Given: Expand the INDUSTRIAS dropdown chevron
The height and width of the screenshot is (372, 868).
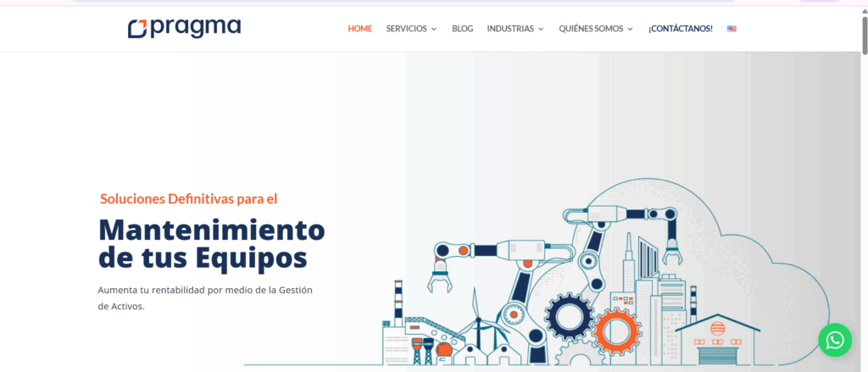Looking at the screenshot, I should pyautogui.click(x=541, y=29).
